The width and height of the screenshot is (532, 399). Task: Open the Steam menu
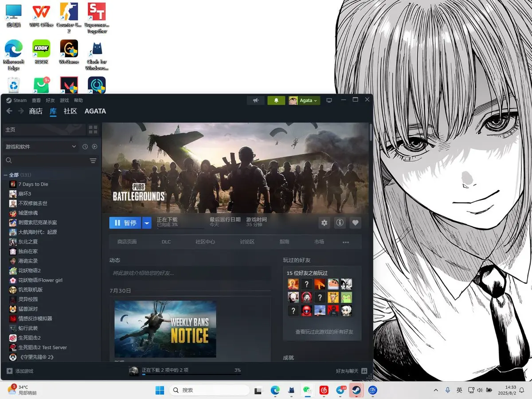[16, 101]
